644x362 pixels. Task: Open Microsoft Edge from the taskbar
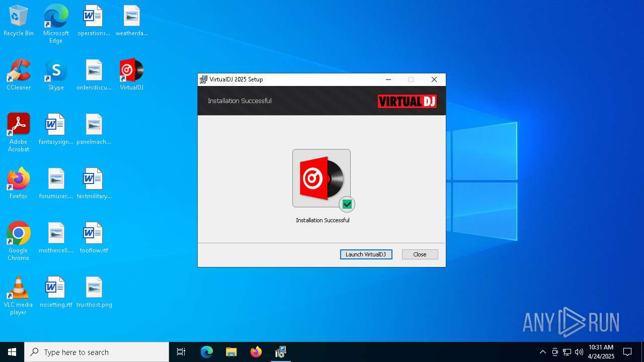coord(207,352)
